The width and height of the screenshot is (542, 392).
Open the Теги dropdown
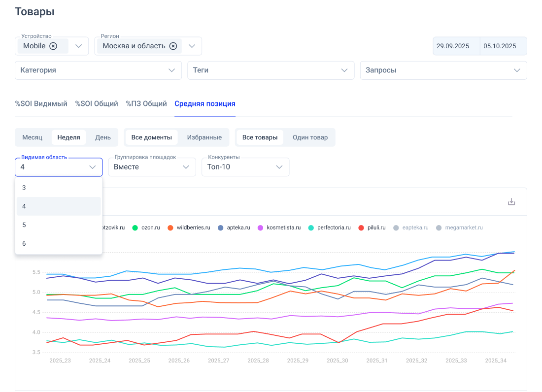(271, 70)
